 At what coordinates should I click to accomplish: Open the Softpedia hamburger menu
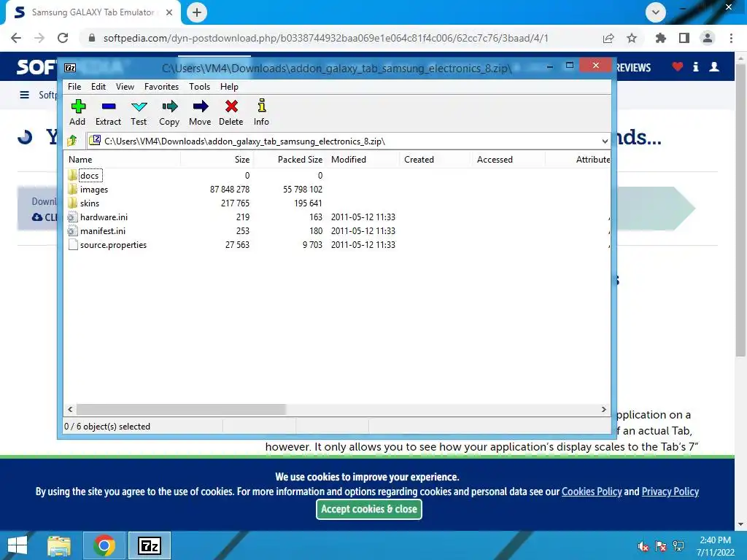click(24, 95)
